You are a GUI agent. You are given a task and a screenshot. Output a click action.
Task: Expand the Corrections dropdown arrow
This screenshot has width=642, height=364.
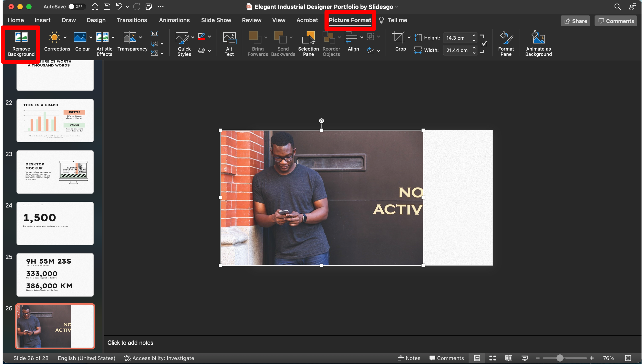65,37
